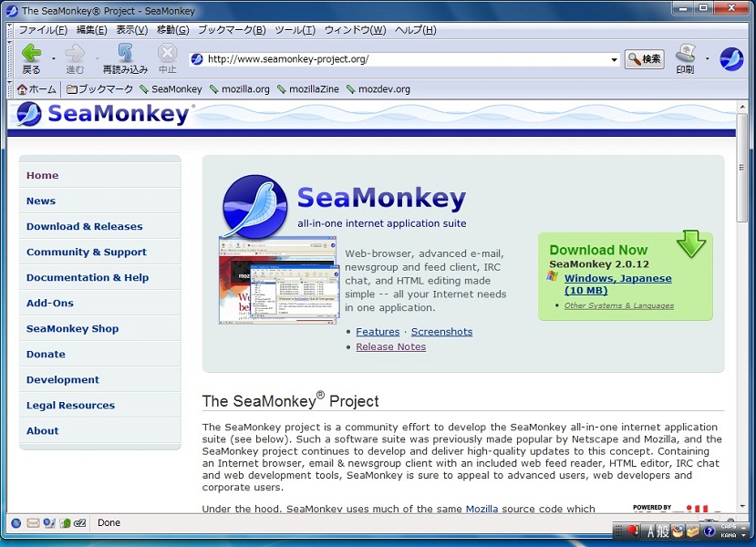Viewport: 756px width, 547px height.
Task: Click the Home (ホーム) icon in bookmarks bar
Action: [x=22, y=89]
